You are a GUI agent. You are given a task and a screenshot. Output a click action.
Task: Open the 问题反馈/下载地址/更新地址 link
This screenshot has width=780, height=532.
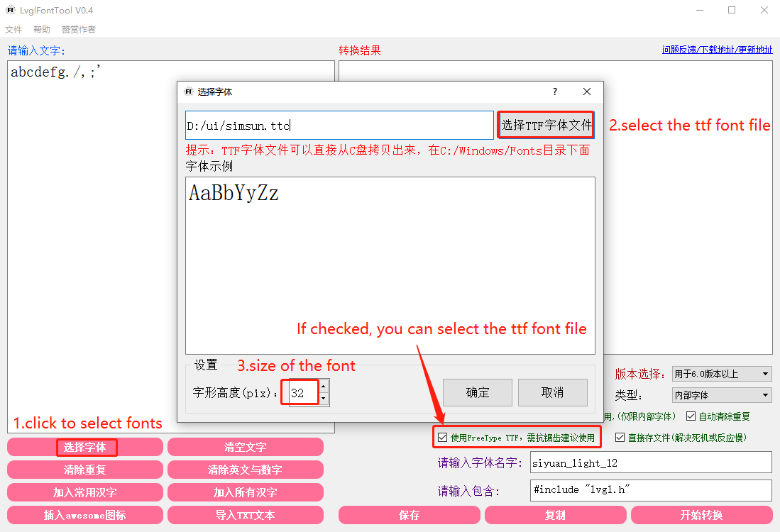717,50
